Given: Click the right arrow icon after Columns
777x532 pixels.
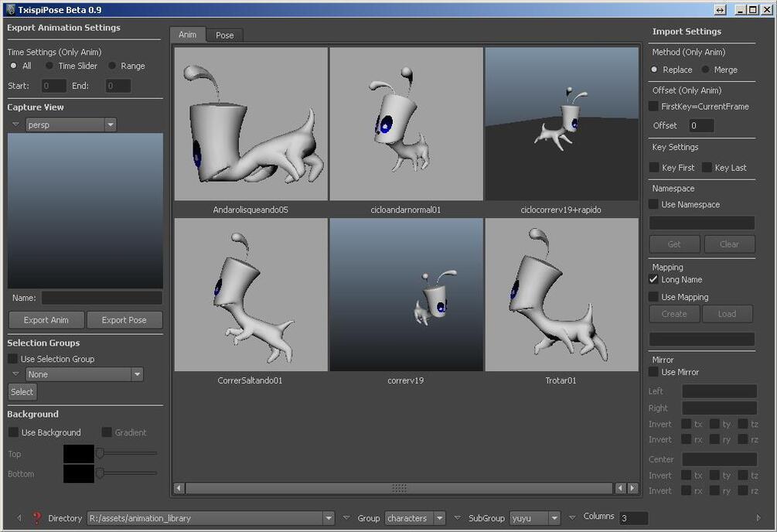Looking at the screenshot, I should click(x=758, y=517).
